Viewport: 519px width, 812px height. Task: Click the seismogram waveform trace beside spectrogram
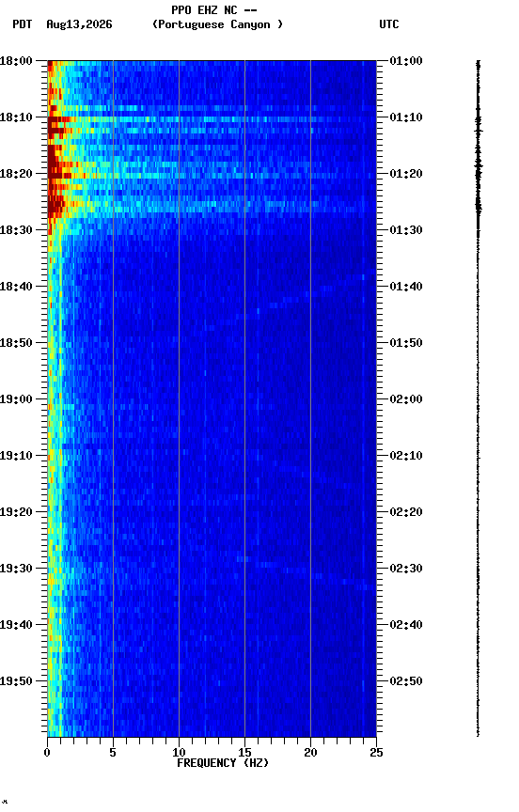pos(478,398)
